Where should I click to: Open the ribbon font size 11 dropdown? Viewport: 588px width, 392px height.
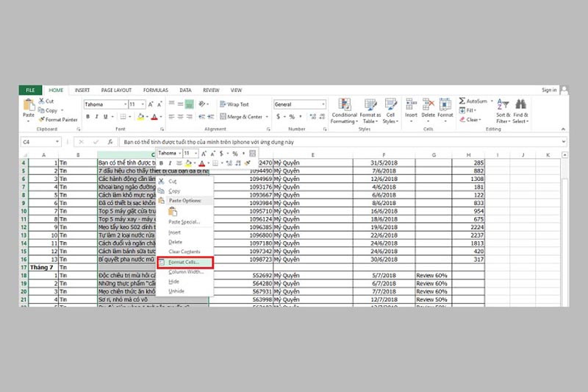click(x=143, y=104)
